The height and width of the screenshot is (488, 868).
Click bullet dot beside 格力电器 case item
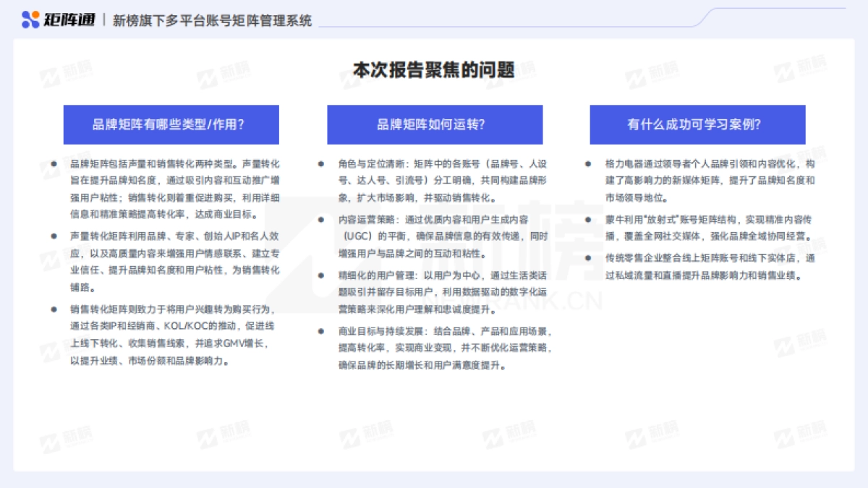[588, 163]
